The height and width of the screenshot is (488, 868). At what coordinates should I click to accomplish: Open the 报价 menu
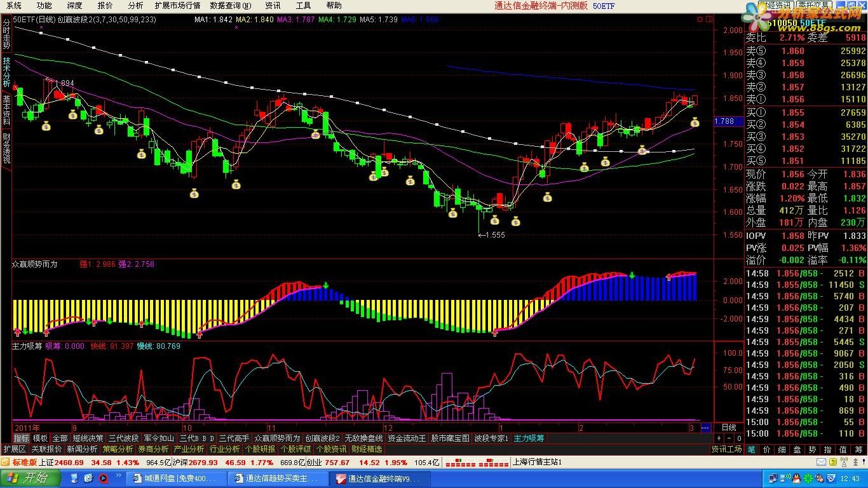105,6
